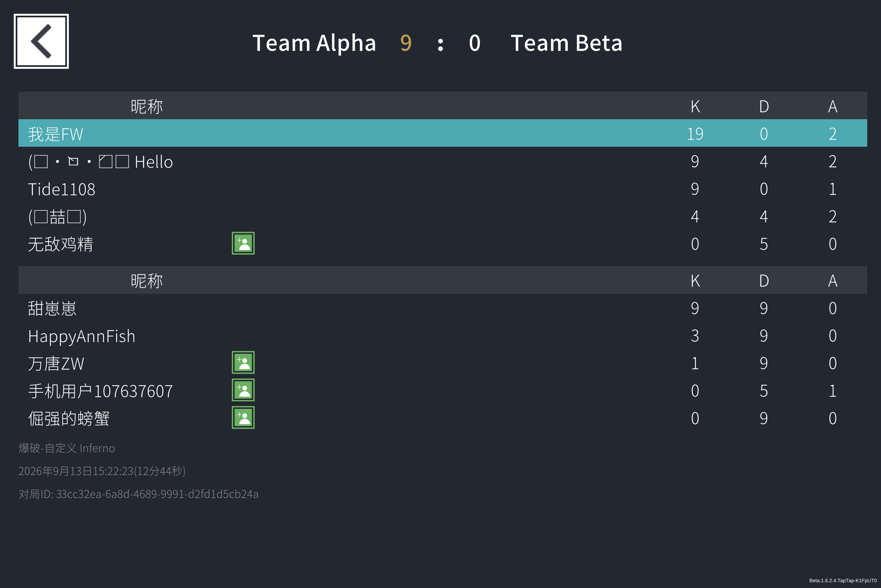This screenshot has width=881, height=588.
Task: Click the match ID text
Action: coord(138,494)
